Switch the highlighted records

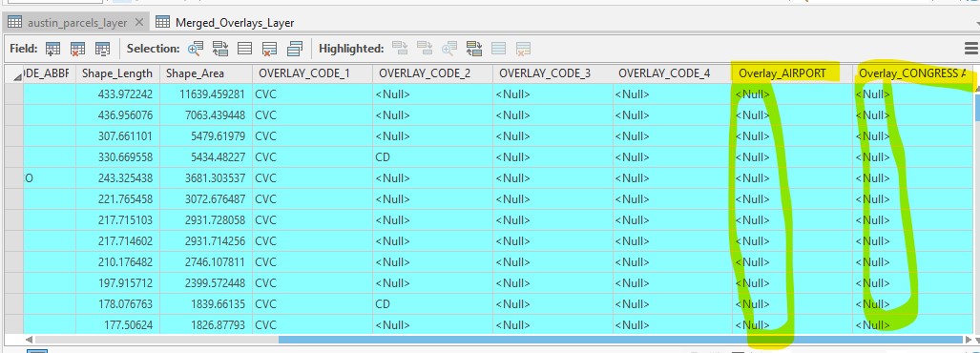pyautogui.click(x=473, y=49)
